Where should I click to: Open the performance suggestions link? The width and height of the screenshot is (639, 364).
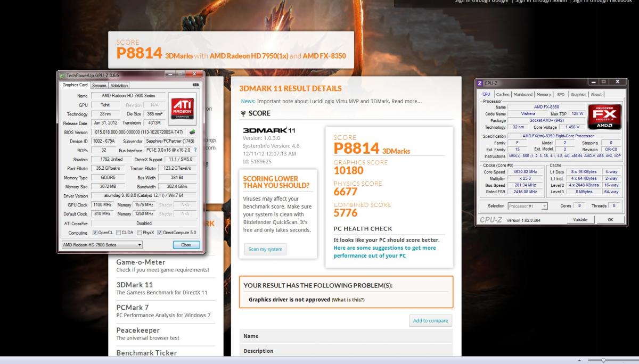[384, 252]
